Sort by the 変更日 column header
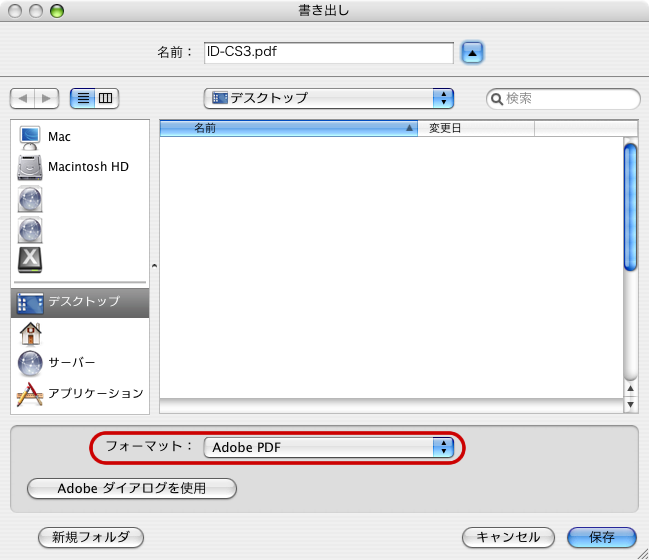649x560 pixels. tap(476, 128)
